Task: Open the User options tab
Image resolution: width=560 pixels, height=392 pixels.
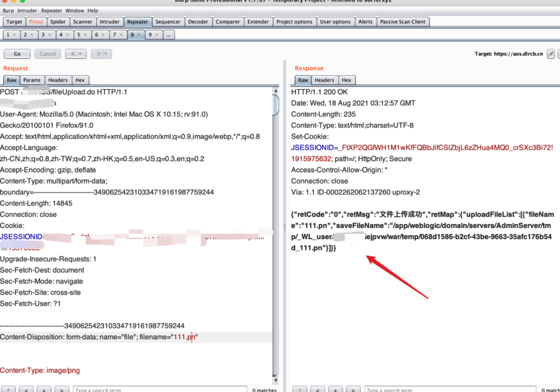Action: (x=336, y=22)
